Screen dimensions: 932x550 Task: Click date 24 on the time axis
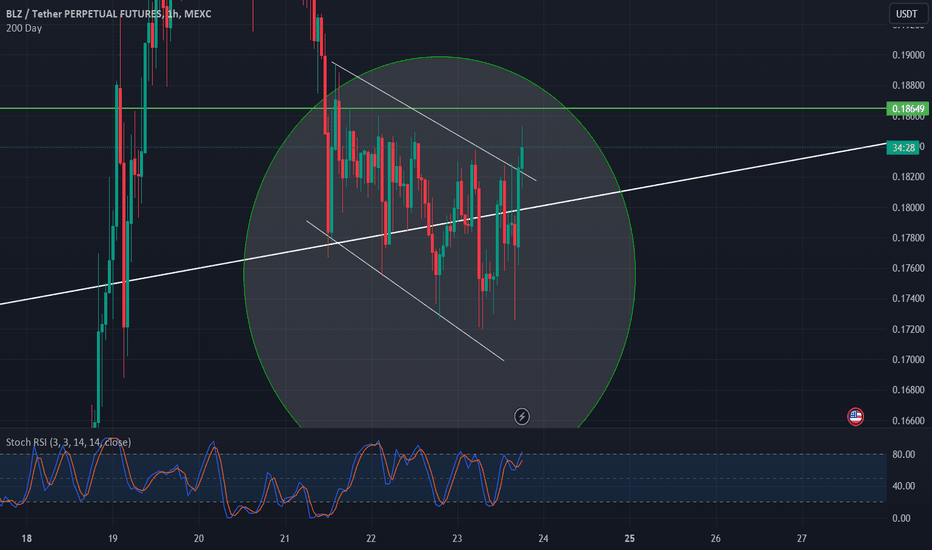tap(543, 538)
